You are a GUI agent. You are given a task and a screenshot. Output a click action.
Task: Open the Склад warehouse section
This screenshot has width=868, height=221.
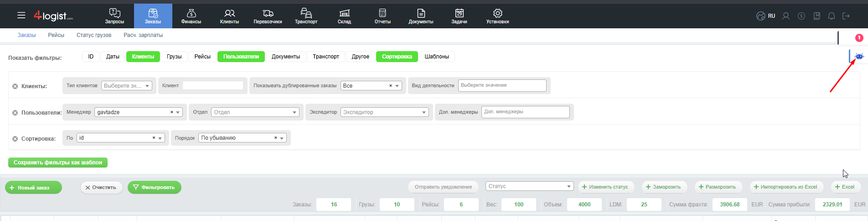(x=344, y=16)
